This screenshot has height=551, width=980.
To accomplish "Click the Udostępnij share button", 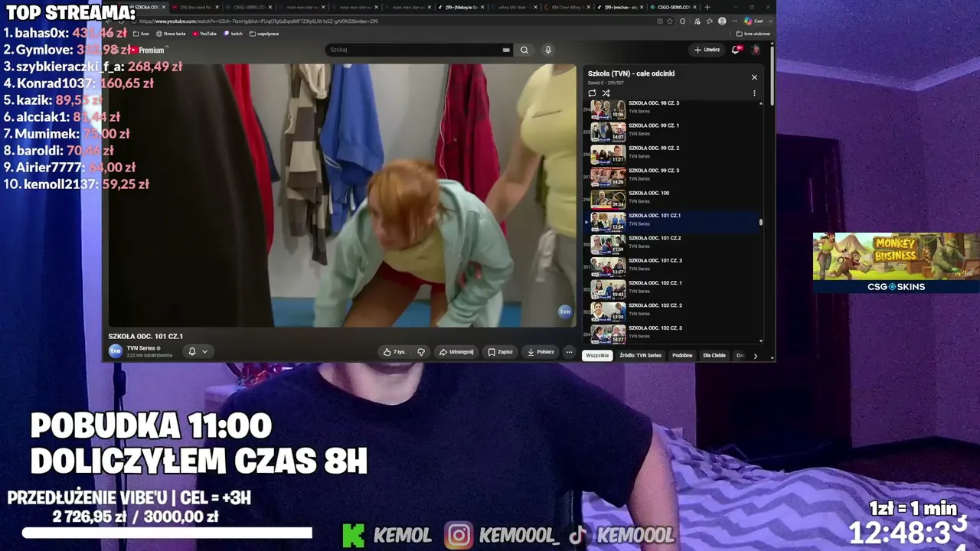I will click(456, 352).
